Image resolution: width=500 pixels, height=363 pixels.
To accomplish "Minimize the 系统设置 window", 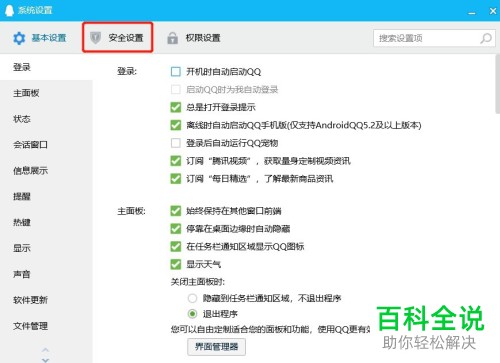I will pos(472,12).
